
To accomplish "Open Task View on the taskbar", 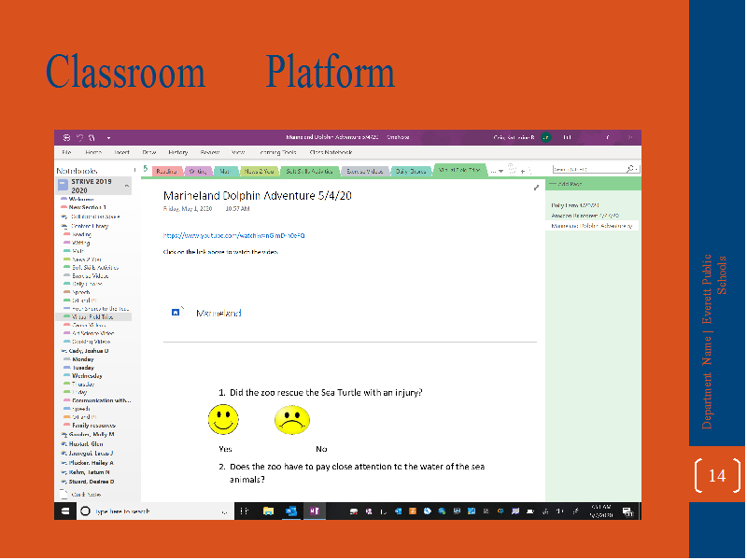I will pos(244,511).
